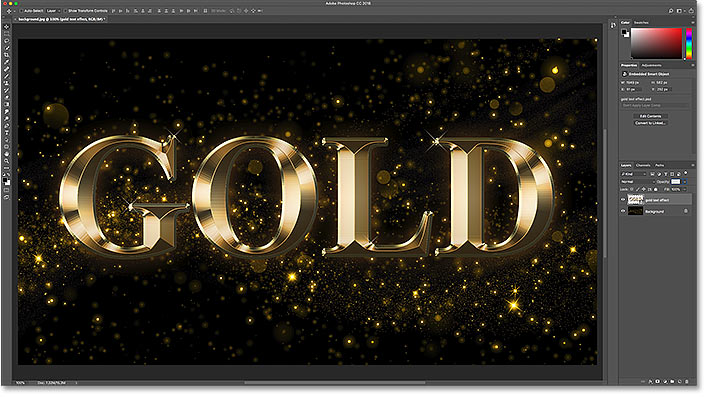This screenshot has height=397, width=705.
Task: Click the Convert to Linked button
Action: point(650,123)
